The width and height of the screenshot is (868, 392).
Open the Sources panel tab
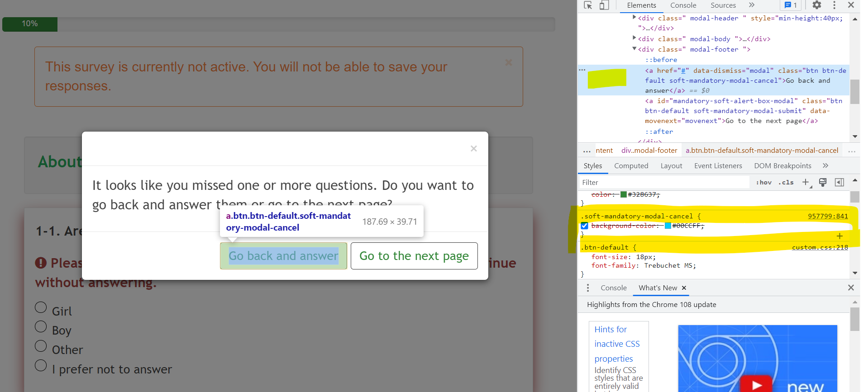click(x=723, y=5)
